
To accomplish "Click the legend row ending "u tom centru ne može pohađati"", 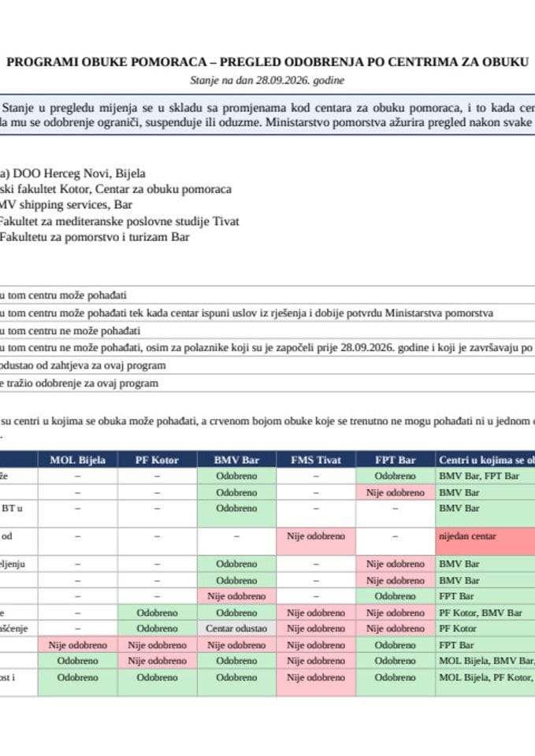I will click(267, 331).
